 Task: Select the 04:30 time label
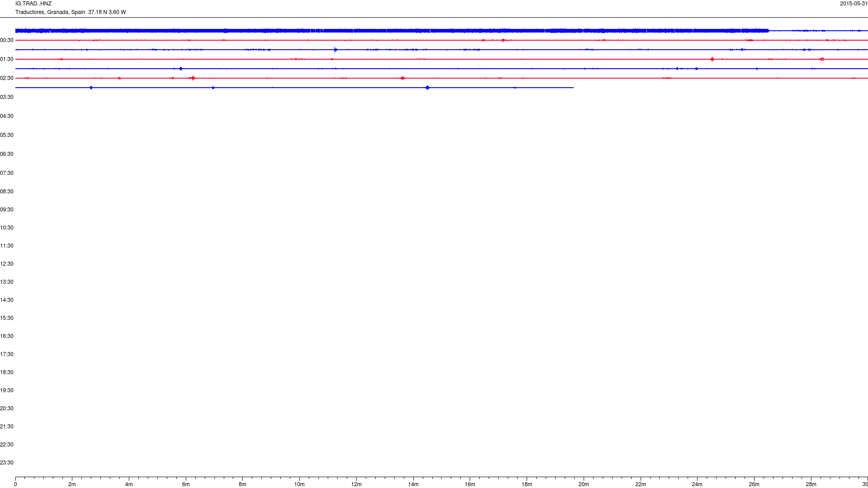[7, 116]
